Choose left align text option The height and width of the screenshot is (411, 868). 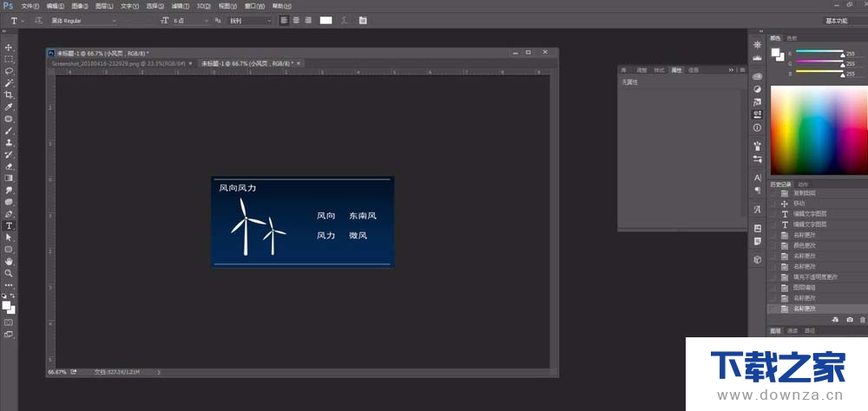coord(285,21)
